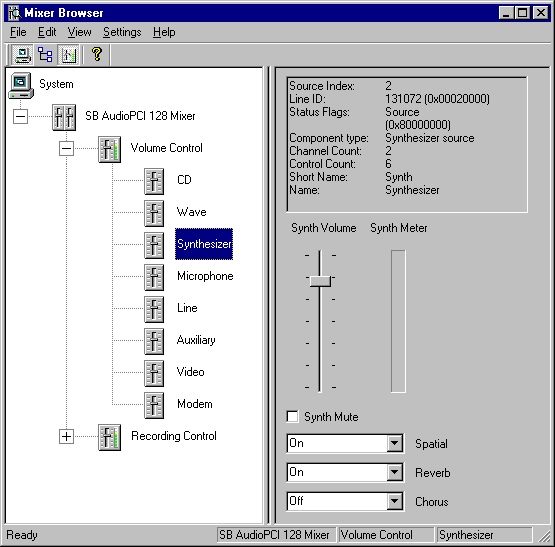The height and width of the screenshot is (547, 555).
Task: Open the Edit menu
Action: click(x=47, y=32)
